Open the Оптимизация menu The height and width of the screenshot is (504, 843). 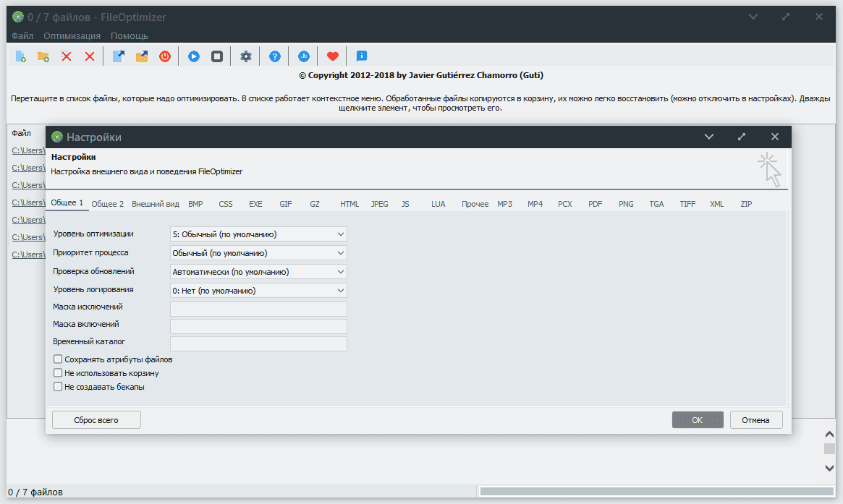point(72,36)
